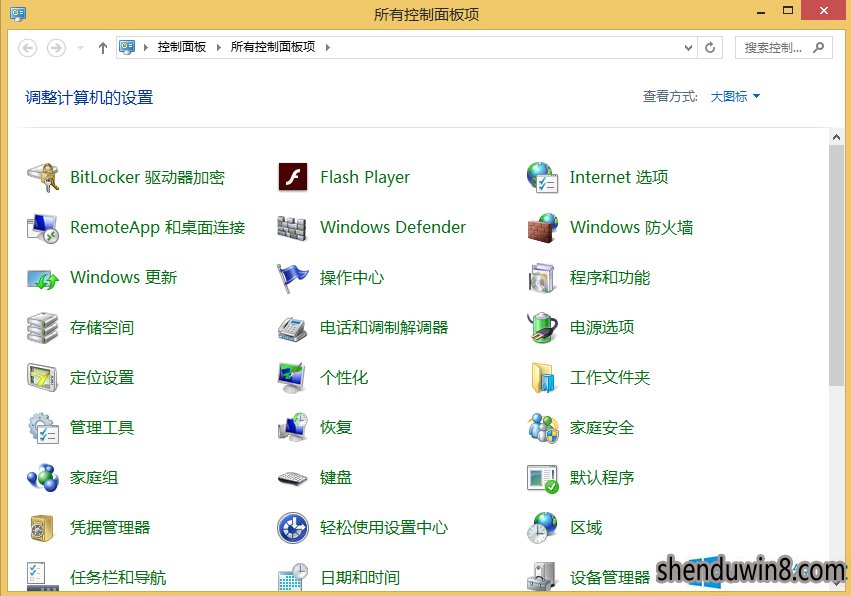Open the 个性化 monitor icon
The width and height of the screenshot is (851, 596).
[x=292, y=378]
